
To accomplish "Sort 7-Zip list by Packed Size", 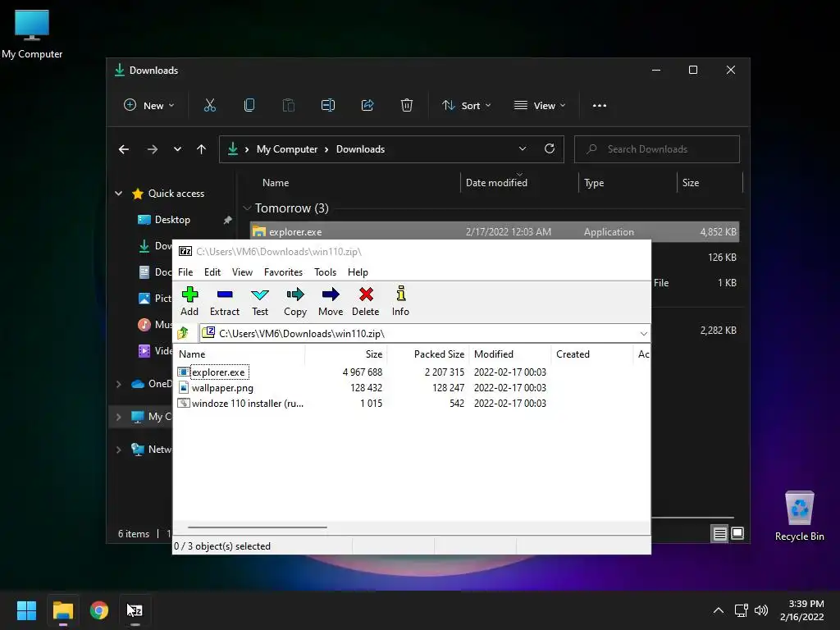I will coord(428,354).
